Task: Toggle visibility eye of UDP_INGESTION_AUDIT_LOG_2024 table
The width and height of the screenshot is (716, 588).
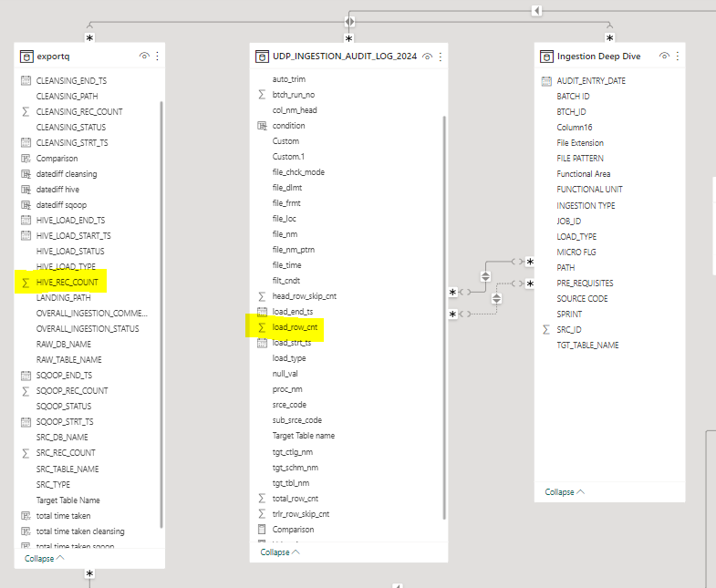Action: click(428, 57)
